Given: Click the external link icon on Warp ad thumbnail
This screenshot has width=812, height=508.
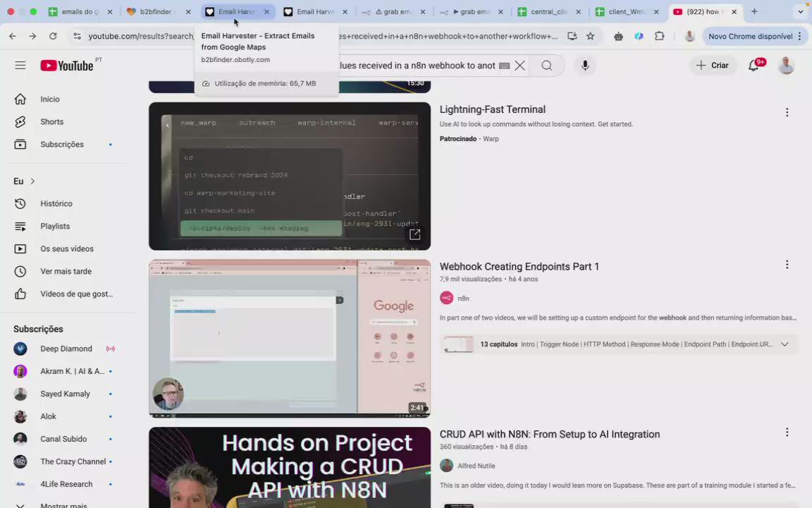Looking at the screenshot, I should [x=414, y=235].
